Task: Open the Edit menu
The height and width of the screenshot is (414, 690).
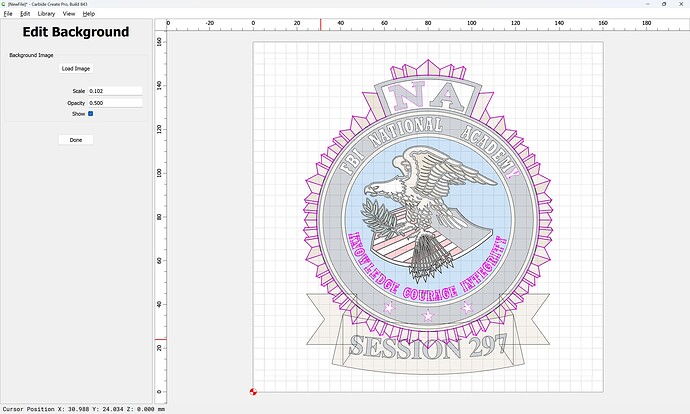Action: tap(25, 14)
